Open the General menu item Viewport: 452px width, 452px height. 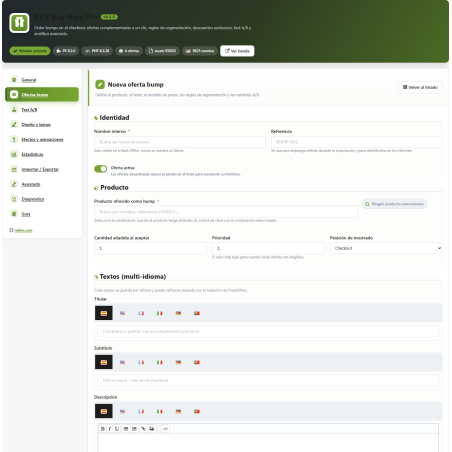pos(42,80)
